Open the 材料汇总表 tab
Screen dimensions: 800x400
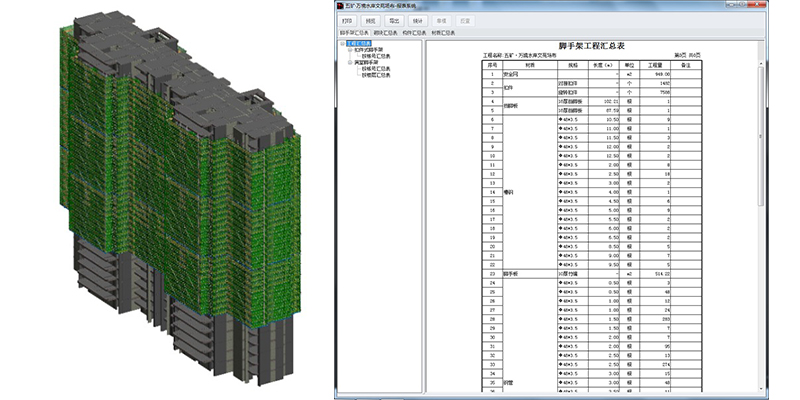[x=443, y=33]
